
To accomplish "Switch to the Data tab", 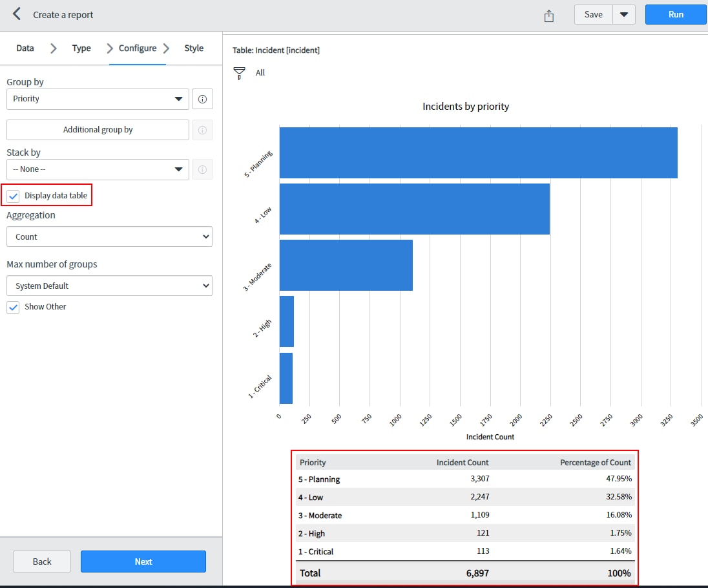I will tap(25, 48).
